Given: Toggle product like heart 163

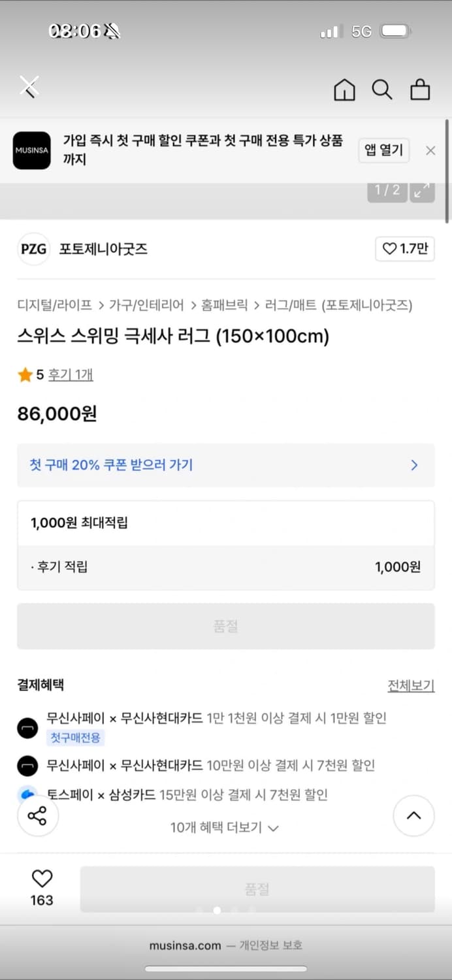Looking at the screenshot, I should pyautogui.click(x=42, y=879).
